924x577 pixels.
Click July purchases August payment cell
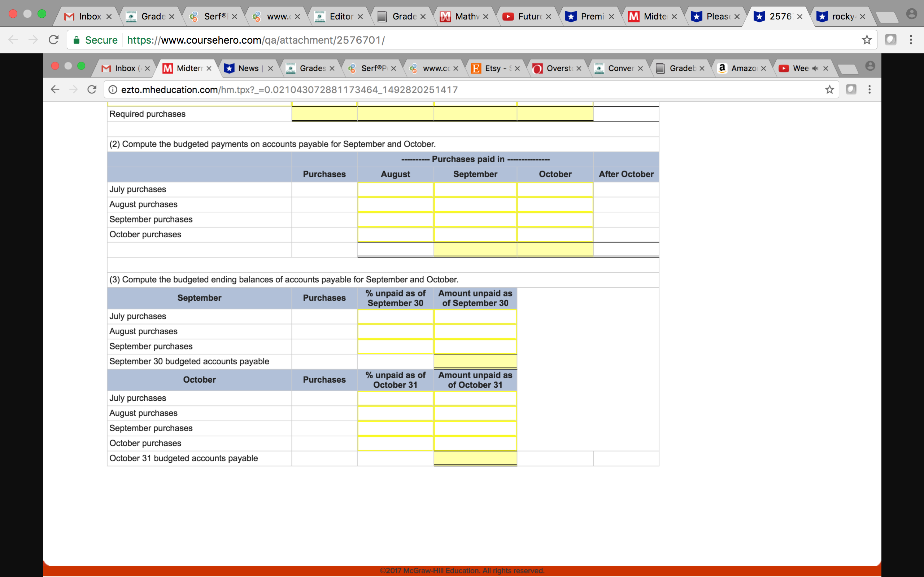[x=395, y=189]
